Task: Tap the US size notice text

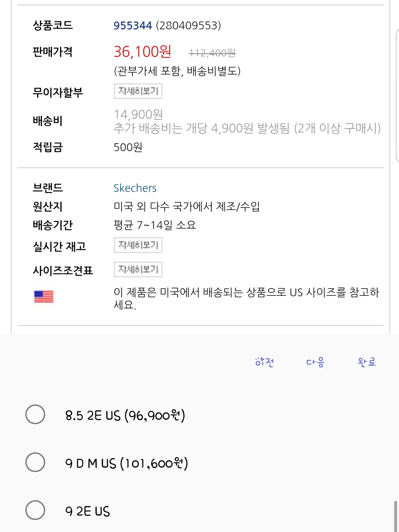Action: coord(246,298)
